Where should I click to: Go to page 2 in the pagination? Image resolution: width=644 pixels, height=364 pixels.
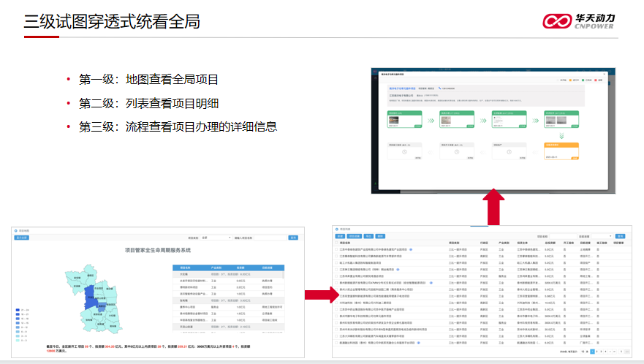point(597,351)
